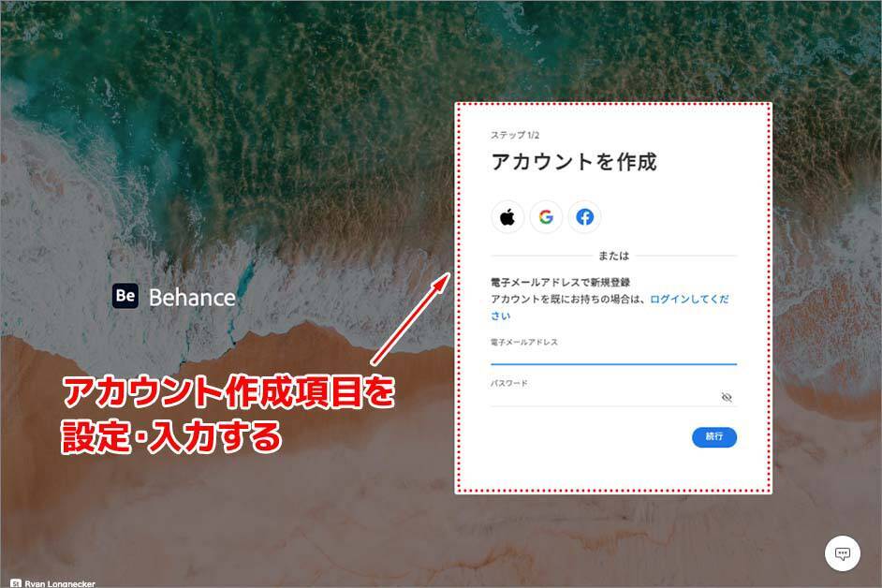Click the small icon beside Ryan Longnecker
This screenshot has height=588, width=882.
coord(16,584)
